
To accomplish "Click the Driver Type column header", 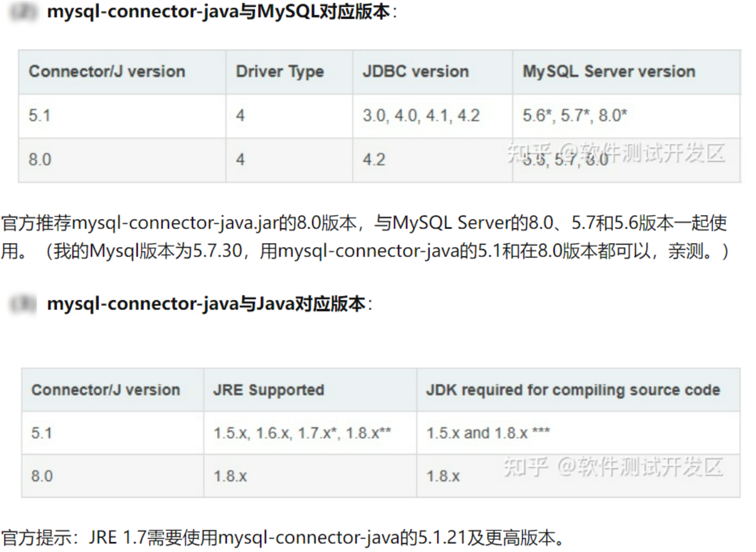I will point(279,72).
